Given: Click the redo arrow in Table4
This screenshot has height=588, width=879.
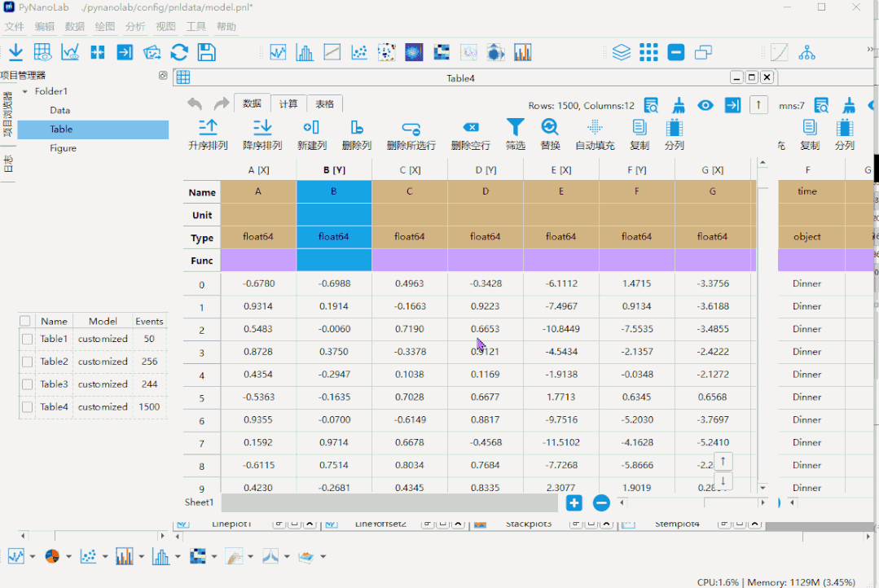Looking at the screenshot, I should click(x=222, y=103).
